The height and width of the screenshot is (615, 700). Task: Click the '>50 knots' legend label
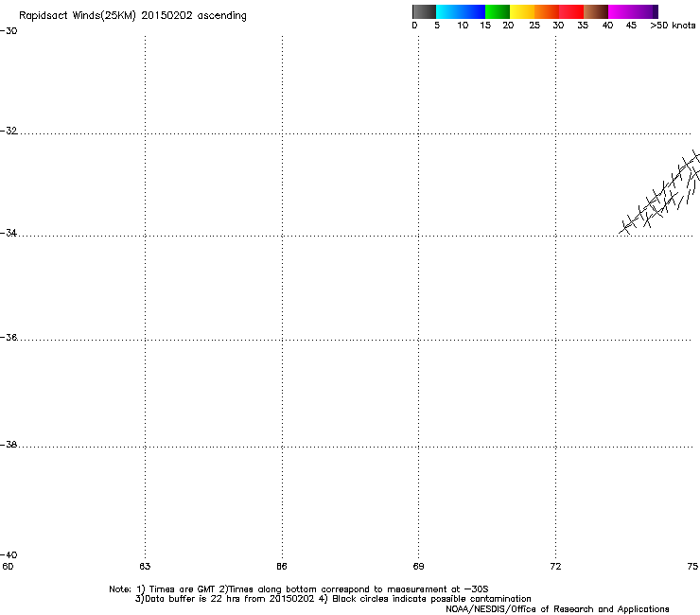(x=673, y=26)
